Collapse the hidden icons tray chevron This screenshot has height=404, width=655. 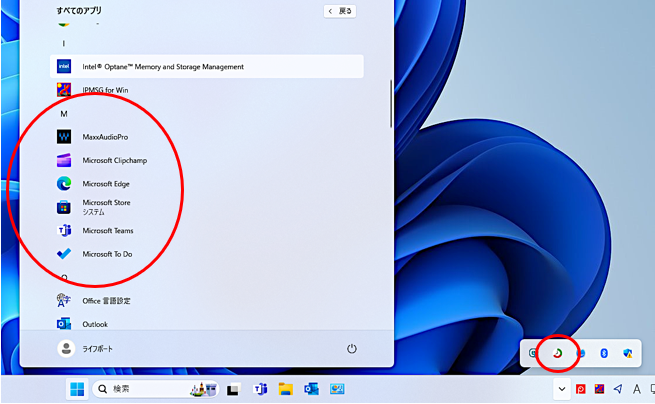(562, 389)
